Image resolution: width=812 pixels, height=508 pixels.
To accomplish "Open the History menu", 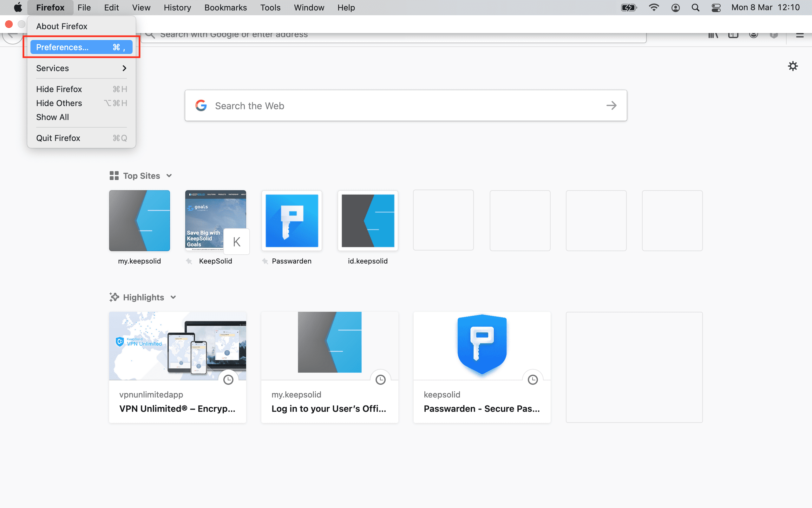I will [x=177, y=7].
